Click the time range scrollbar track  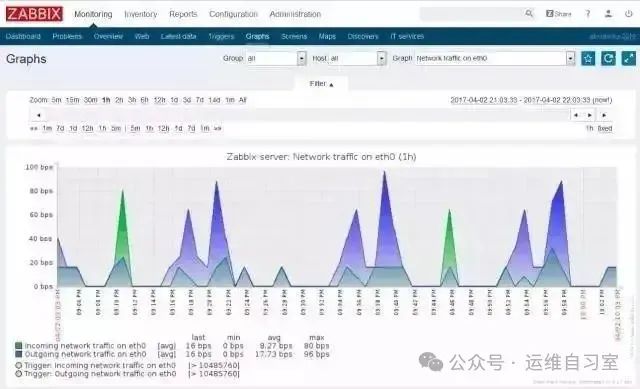click(306, 115)
